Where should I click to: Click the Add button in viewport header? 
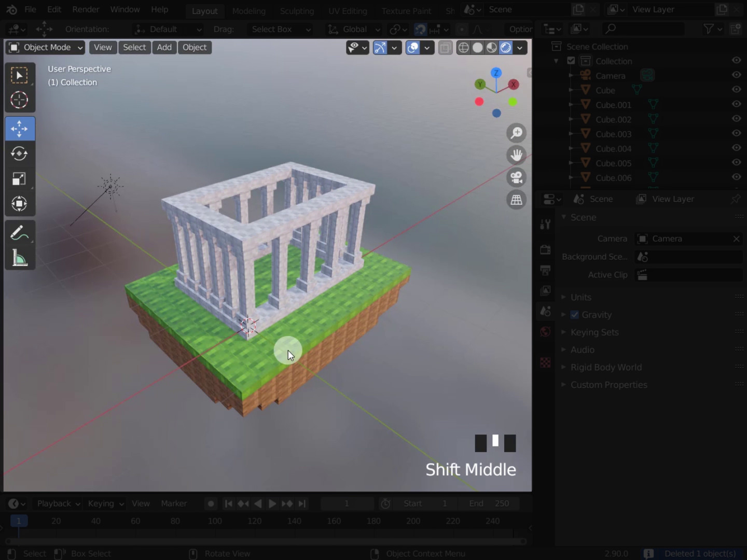[x=164, y=47]
